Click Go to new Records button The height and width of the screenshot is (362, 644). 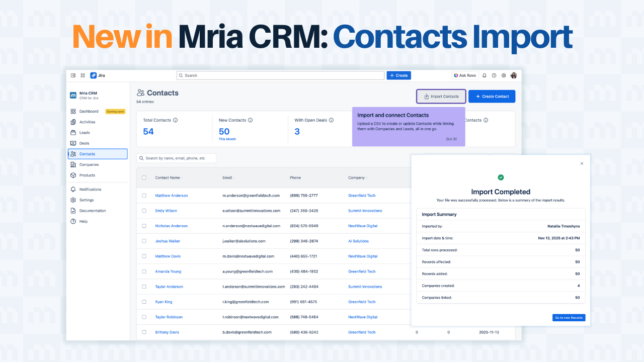click(569, 318)
